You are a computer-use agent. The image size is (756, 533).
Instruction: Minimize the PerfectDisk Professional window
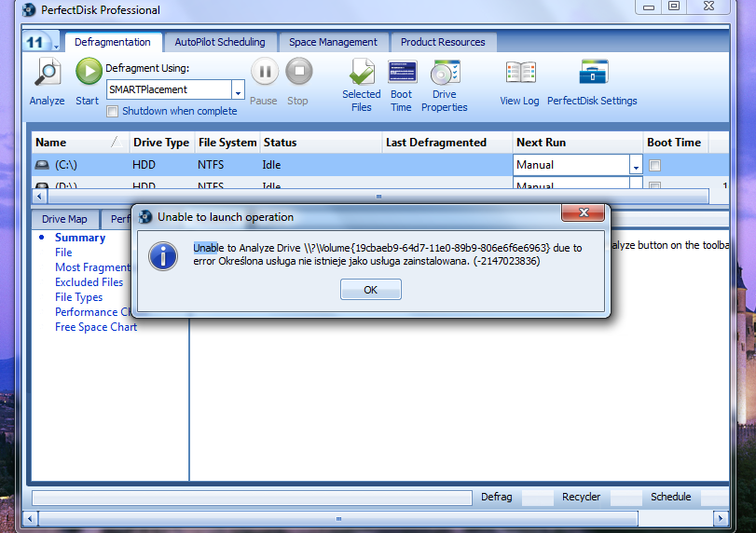pos(649,7)
